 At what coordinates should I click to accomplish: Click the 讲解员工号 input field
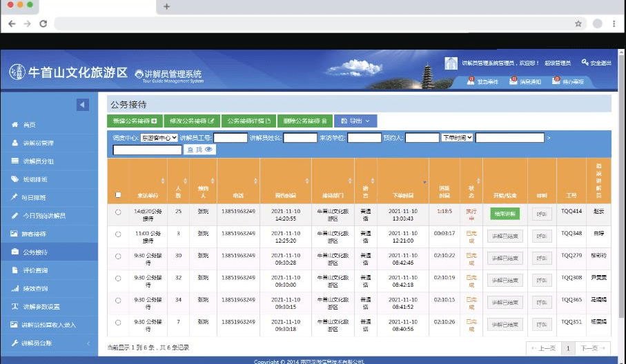coord(230,138)
